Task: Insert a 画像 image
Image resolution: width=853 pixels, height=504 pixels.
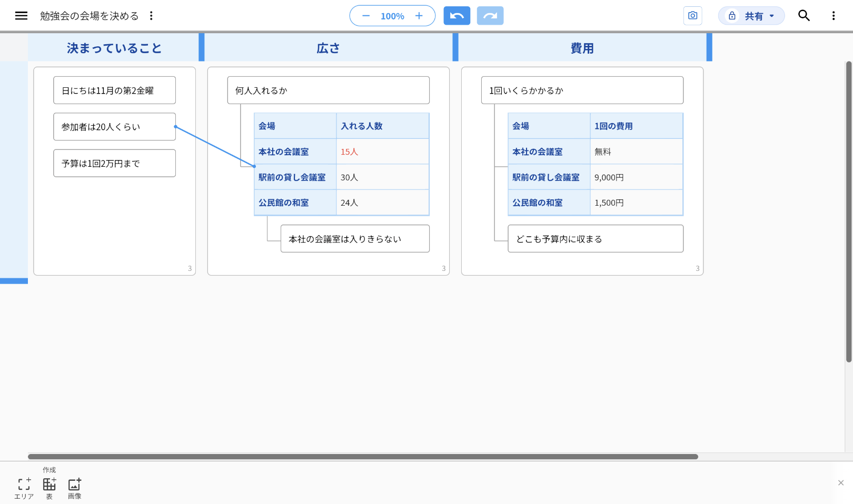Action: pos(75,488)
